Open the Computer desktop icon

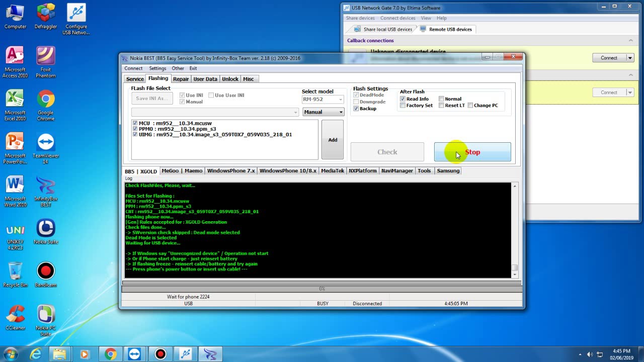pos(15,17)
